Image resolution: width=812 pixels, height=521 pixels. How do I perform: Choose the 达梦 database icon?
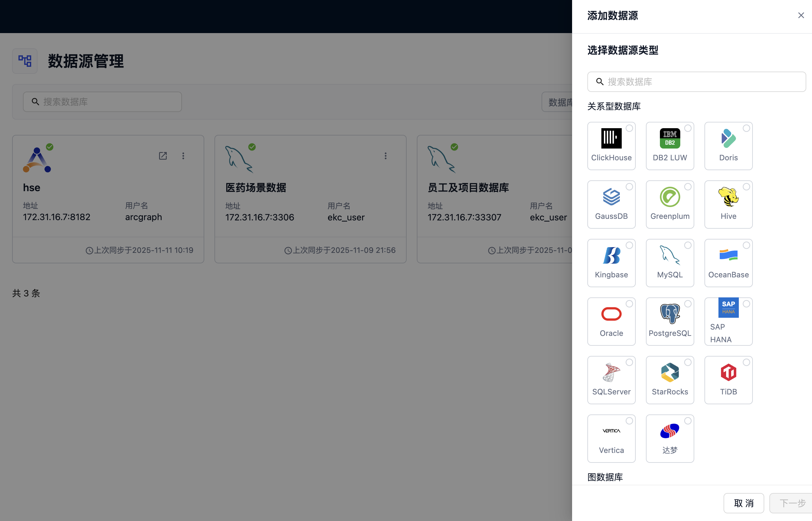pos(670,438)
